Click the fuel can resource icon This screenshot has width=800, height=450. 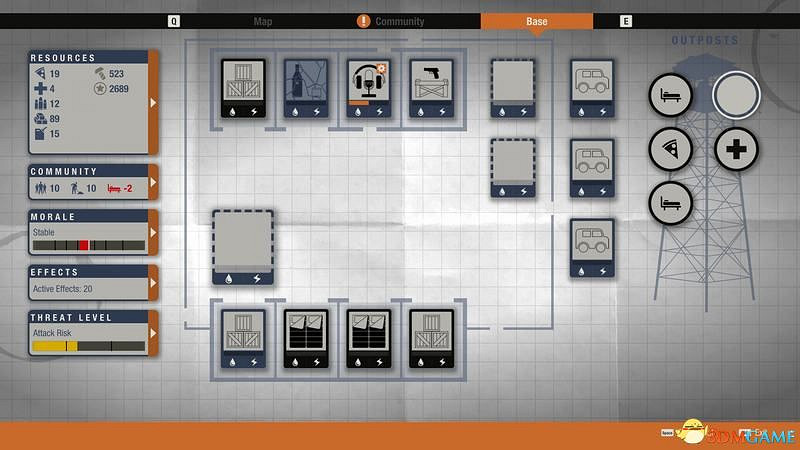40,134
